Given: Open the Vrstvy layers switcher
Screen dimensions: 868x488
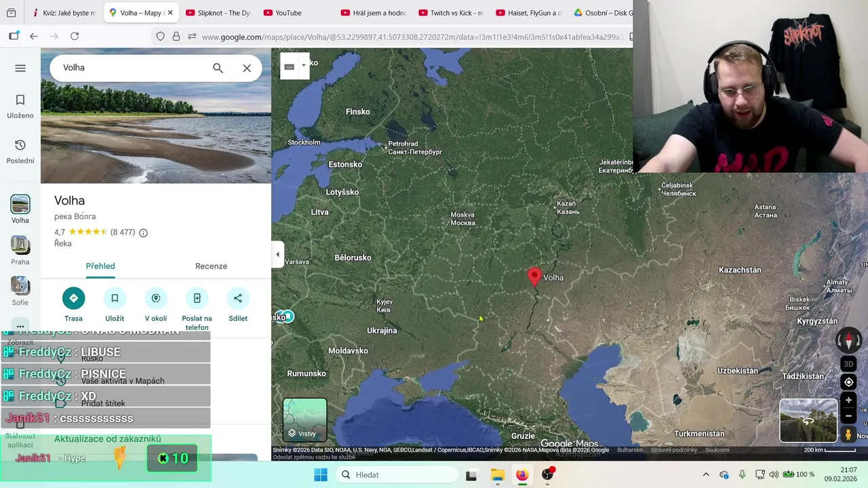Looking at the screenshot, I should click(x=304, y=420).
